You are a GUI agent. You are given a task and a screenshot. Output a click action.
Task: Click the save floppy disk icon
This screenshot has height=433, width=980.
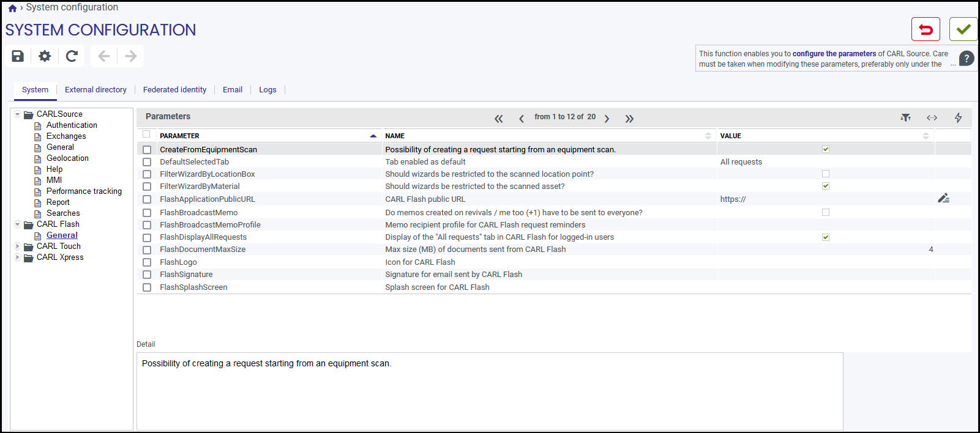(x=18, y=56)
